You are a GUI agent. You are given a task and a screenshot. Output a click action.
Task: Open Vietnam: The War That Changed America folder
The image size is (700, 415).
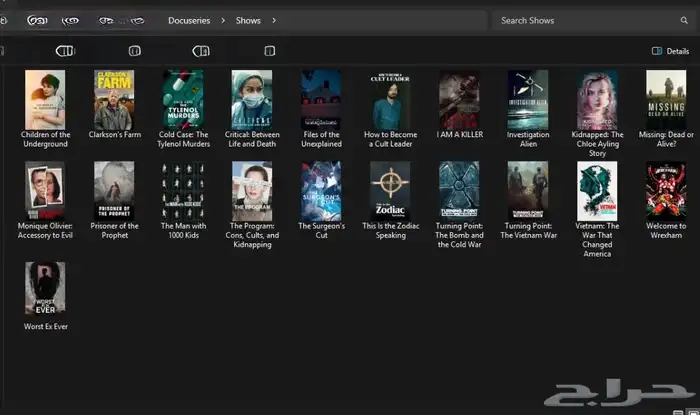[597, 209]
